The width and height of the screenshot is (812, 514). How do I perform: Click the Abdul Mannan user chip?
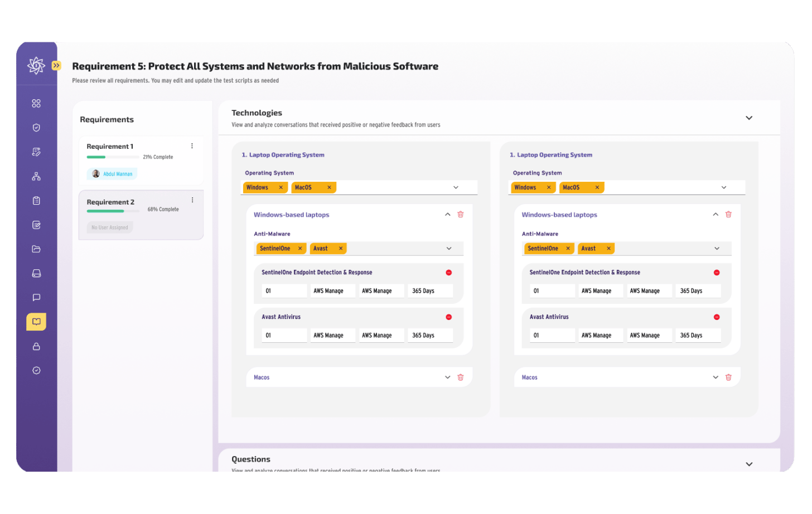point(112,174)
